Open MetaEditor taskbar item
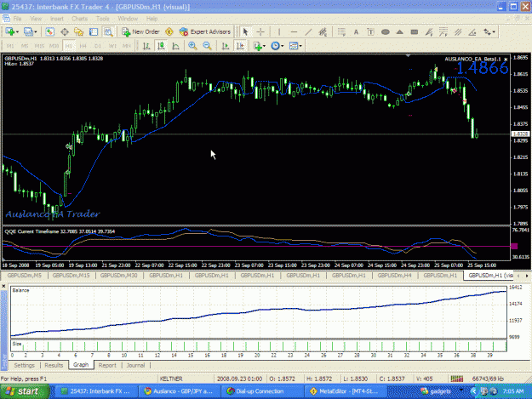Image resolution: width=532 pixels, height=399 pixels. point(346,391)
